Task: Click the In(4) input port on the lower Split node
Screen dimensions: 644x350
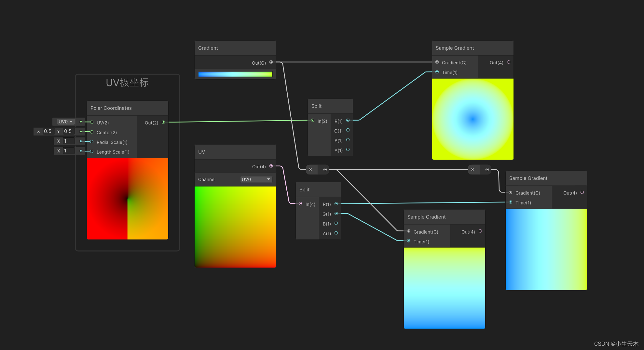Action: pos(301,204)
